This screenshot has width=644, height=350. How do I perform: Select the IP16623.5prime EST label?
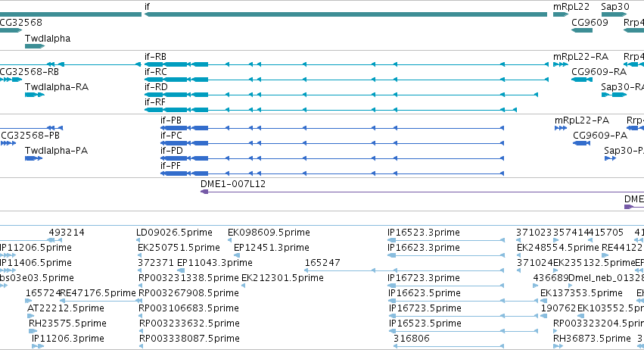(x=425, y=293)
